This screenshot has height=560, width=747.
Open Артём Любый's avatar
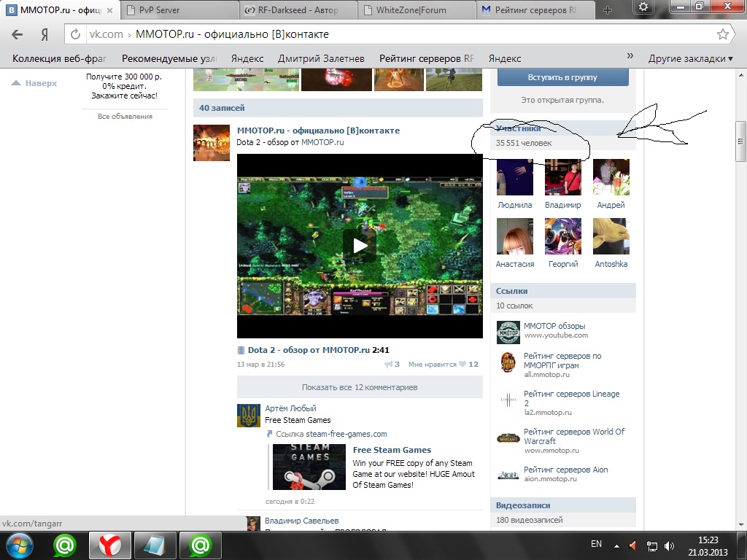click(x=249, y=416)
